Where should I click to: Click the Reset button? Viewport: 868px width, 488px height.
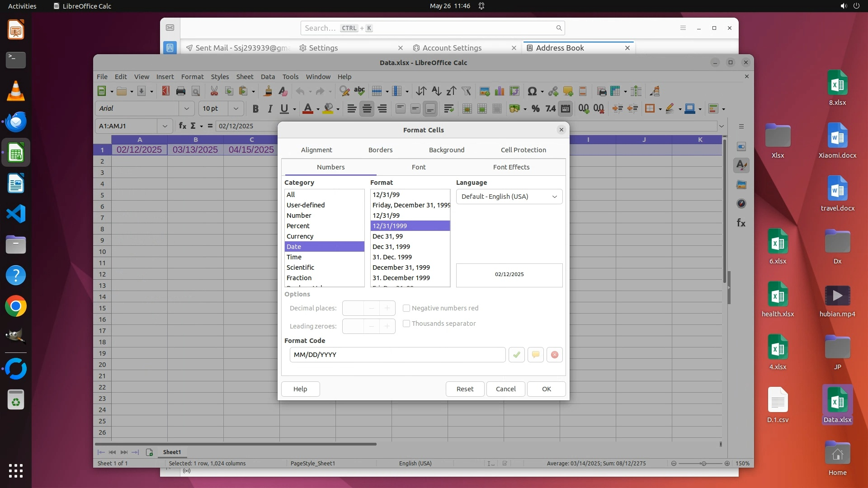(x=465, y=389)
